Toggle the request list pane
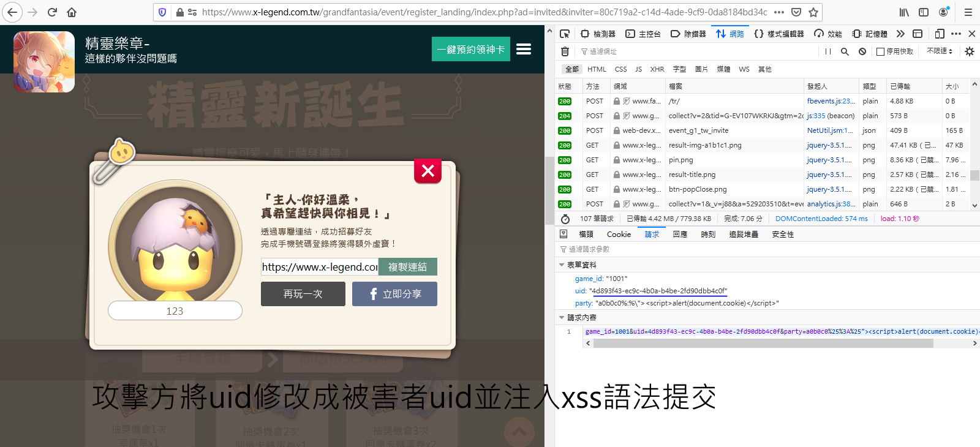Screen dimensions: 980x447 point(563,234)
